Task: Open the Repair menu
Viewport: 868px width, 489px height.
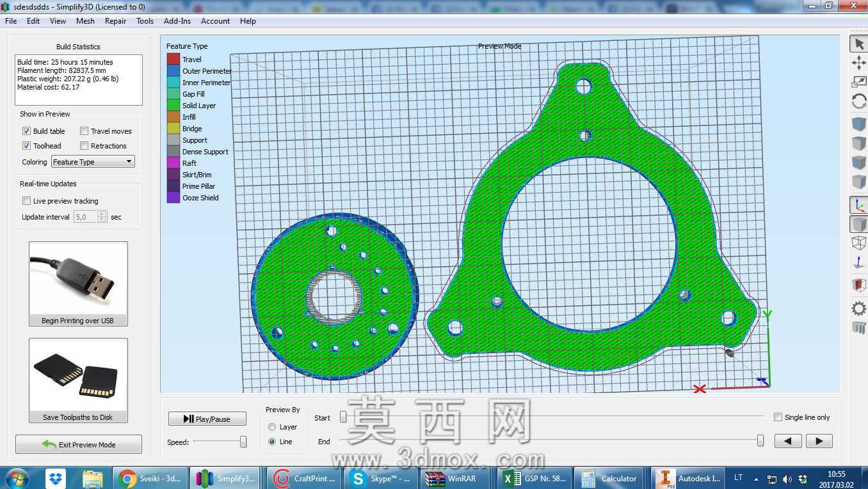Action: pos(115,21)
